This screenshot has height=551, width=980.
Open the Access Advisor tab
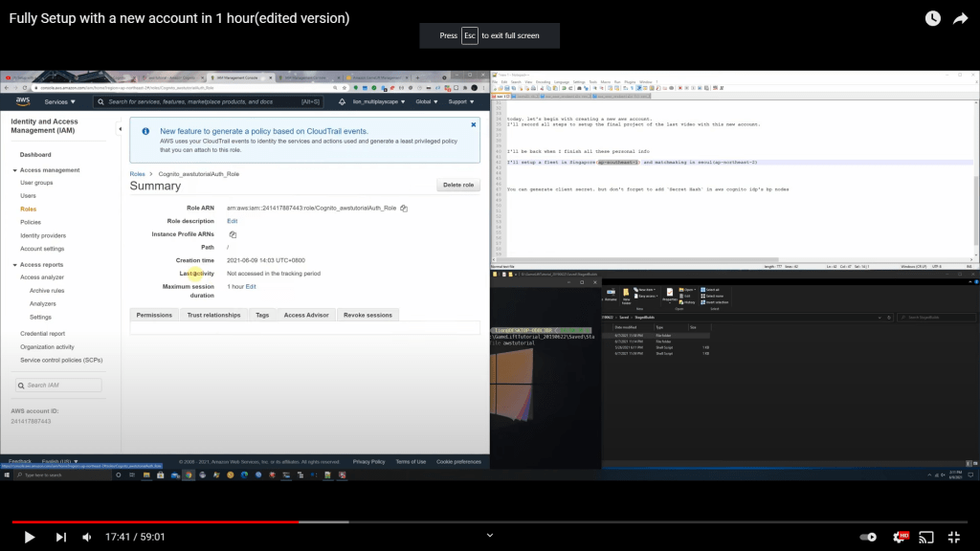[305, 315]
